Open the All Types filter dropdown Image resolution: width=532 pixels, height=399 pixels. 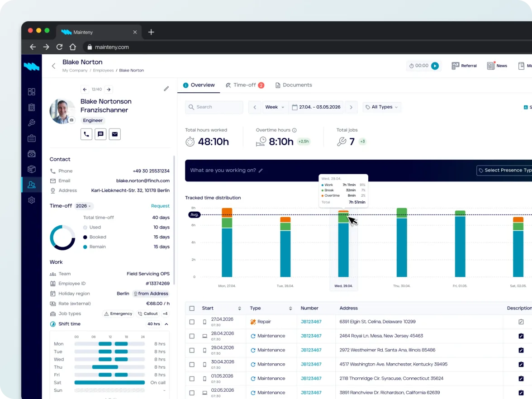click(382, 107)
